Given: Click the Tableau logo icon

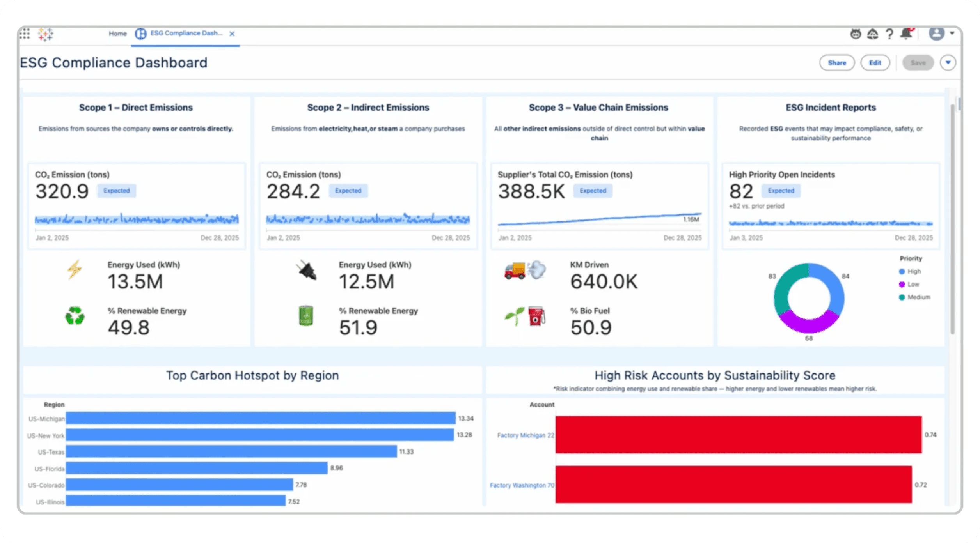Looking at the screenshot, I should pyautogui.click(x=46, y=34).
